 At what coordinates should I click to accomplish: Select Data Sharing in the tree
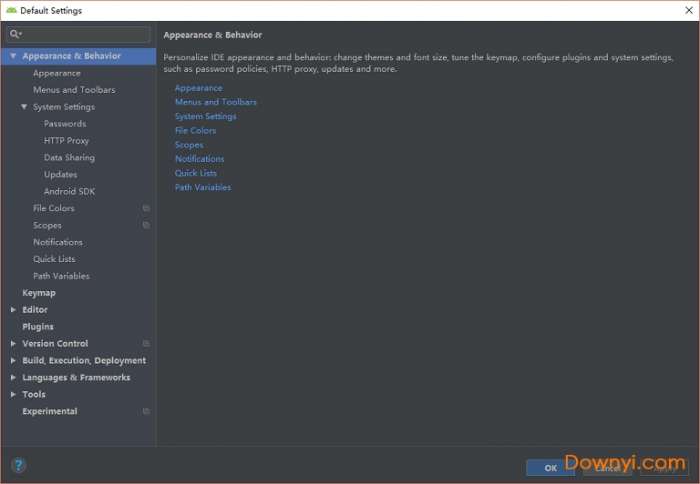tap(69, 158)
